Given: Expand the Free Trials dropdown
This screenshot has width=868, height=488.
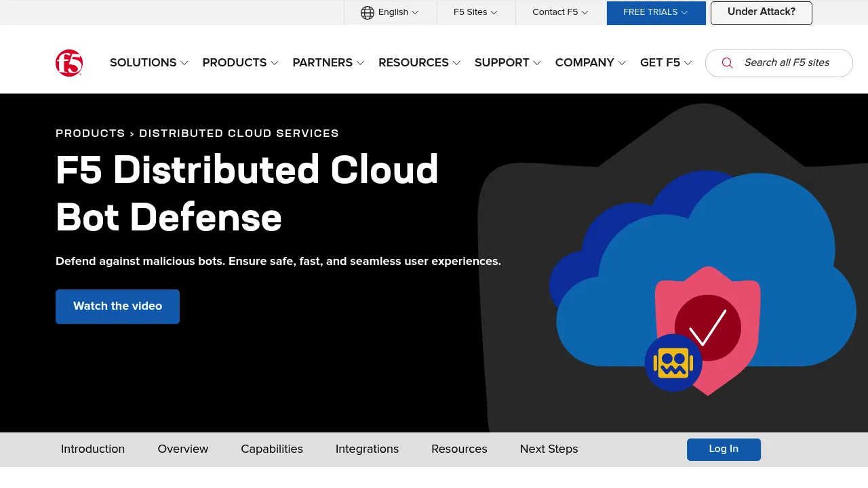Looking at the screenshot, I should pos(656,12).
